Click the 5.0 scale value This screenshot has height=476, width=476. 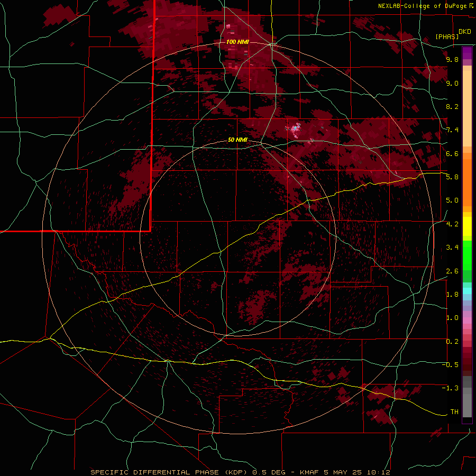452,200
